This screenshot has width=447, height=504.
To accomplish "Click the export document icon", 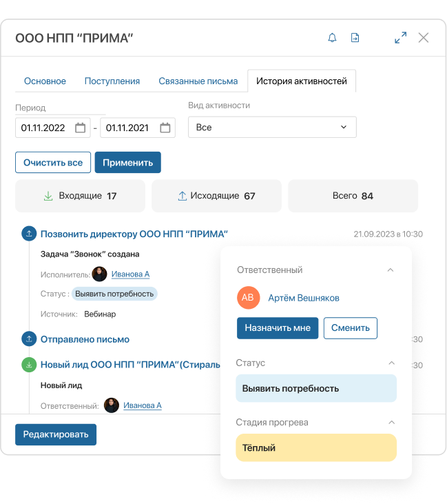I will tap(355, 38).
